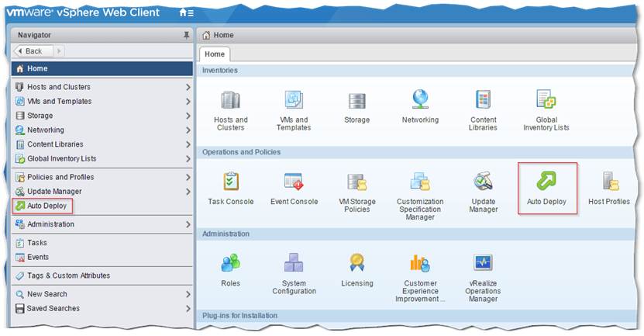Expand the Saved Searches chevron
Viewport: 644px width, 336px height.
click(x=188, y=308)
